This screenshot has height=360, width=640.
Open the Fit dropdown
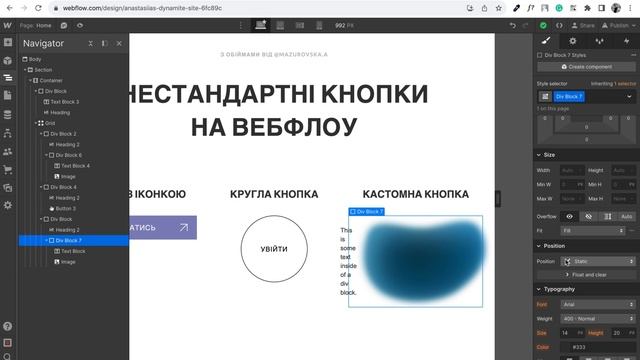(x=593, y=231)
